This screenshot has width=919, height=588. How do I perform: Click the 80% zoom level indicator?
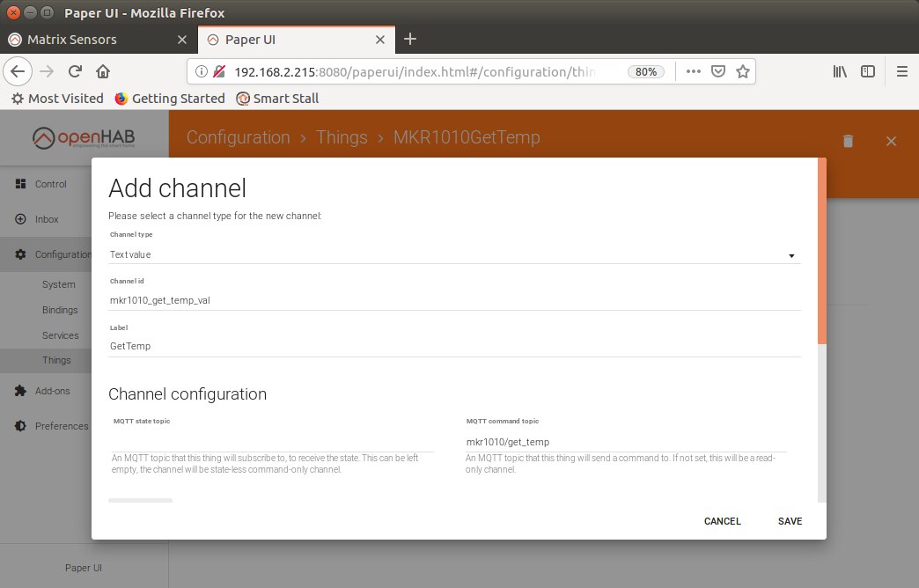pos(646,71)
